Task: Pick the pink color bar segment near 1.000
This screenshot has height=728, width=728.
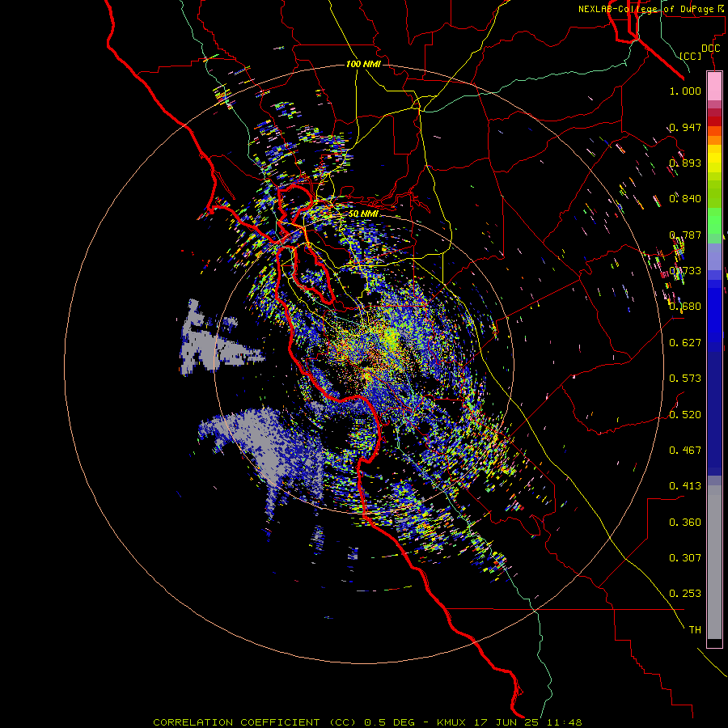Action: [714, 87]
